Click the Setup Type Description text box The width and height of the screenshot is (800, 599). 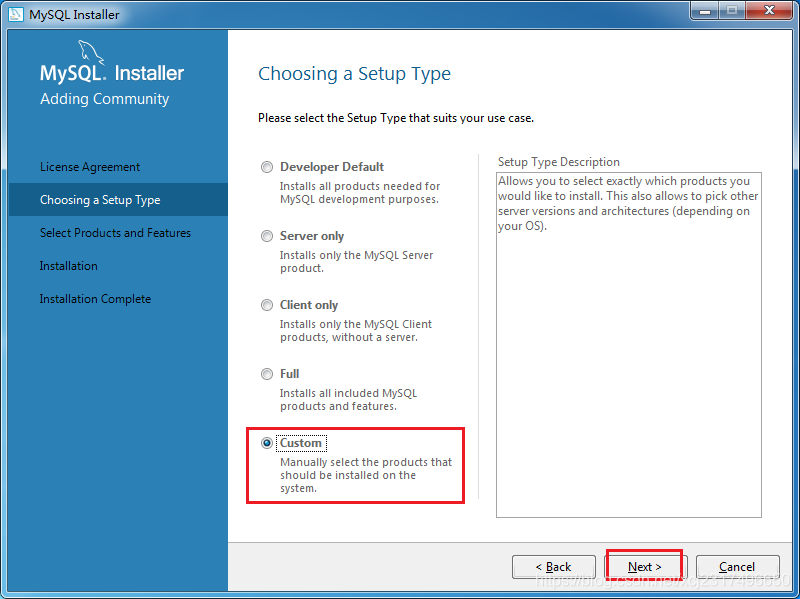(x=629, y=345)
